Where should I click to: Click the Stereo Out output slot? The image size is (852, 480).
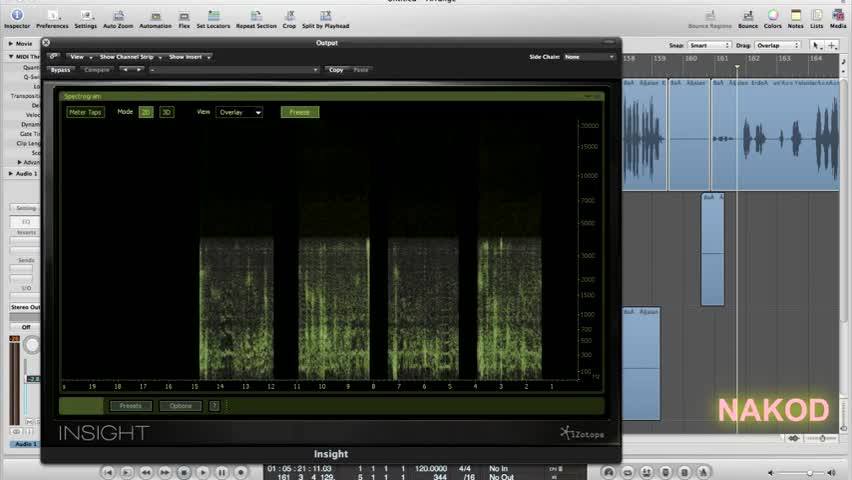[26, 307]
